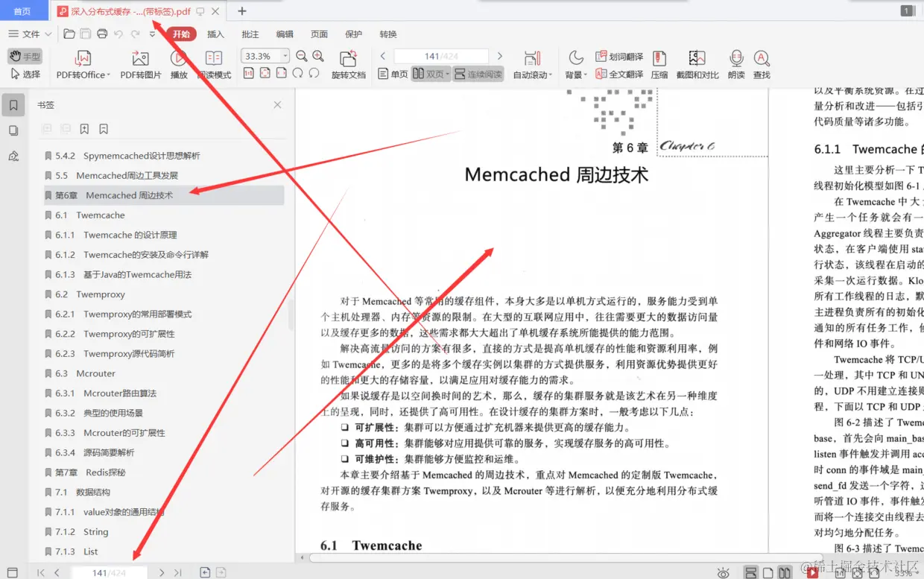Image resolution: width=924 pixels, height=579 pixels.
Task: Click the page number field in toolbar
Action: 441,56
